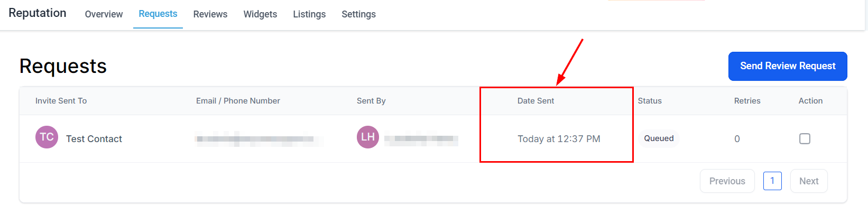Viewport: 868px width, 215px height.
Task: Tick the Action checkbox for Test Contact
Action: point(805,138)
